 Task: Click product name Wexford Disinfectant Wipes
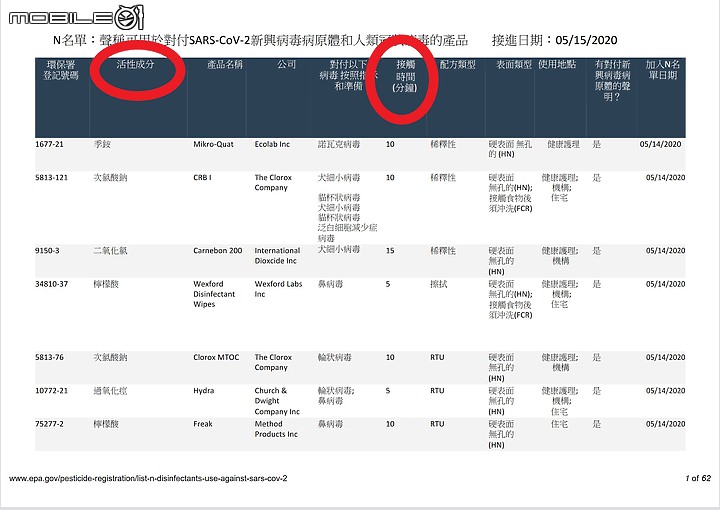coord(214,294)
